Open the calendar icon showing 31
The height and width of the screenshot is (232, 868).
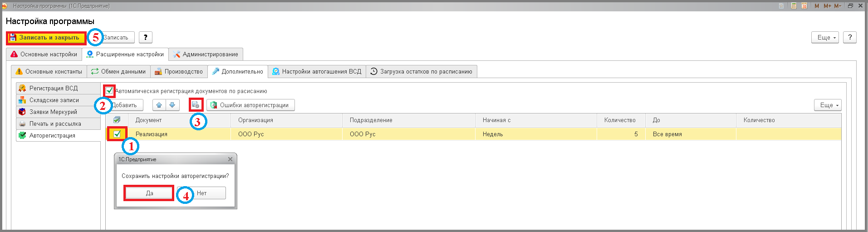point(804,6)
